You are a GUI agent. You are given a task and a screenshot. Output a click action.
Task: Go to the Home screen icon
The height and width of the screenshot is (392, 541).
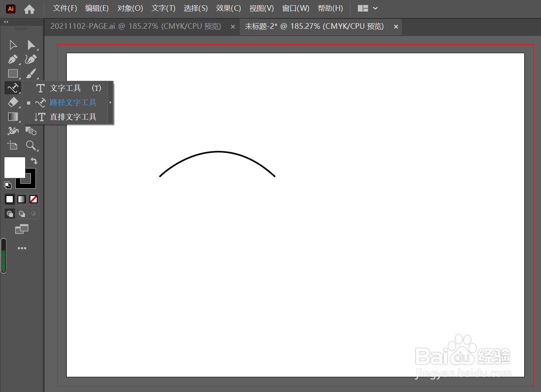coord(29,9)
